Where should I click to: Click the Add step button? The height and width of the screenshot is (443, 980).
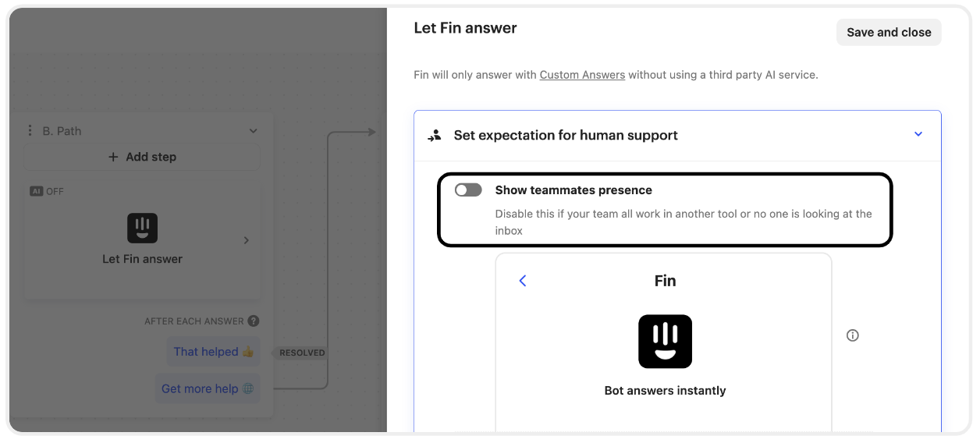[x=142, y=157]
